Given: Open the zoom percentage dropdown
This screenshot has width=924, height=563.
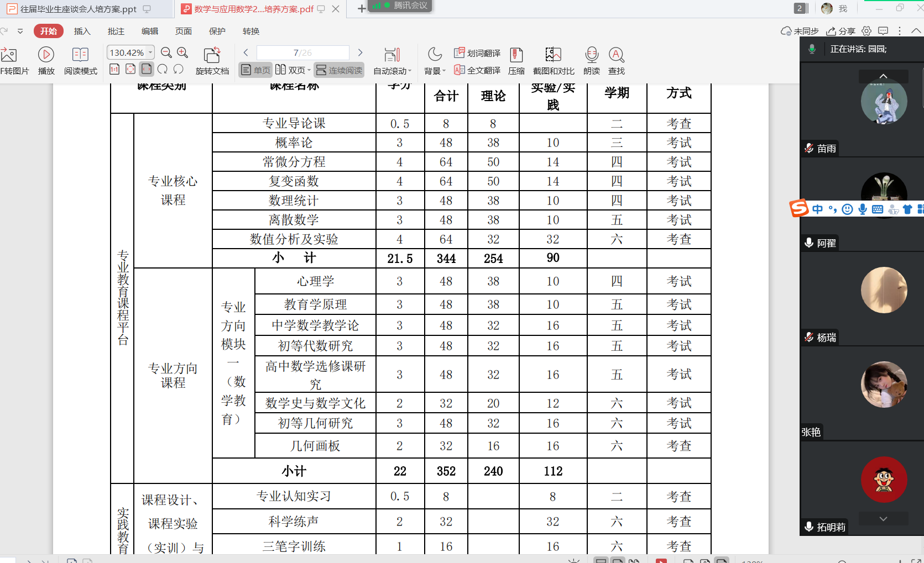Looking at the screenshot, I should click(x=150, y=52).
